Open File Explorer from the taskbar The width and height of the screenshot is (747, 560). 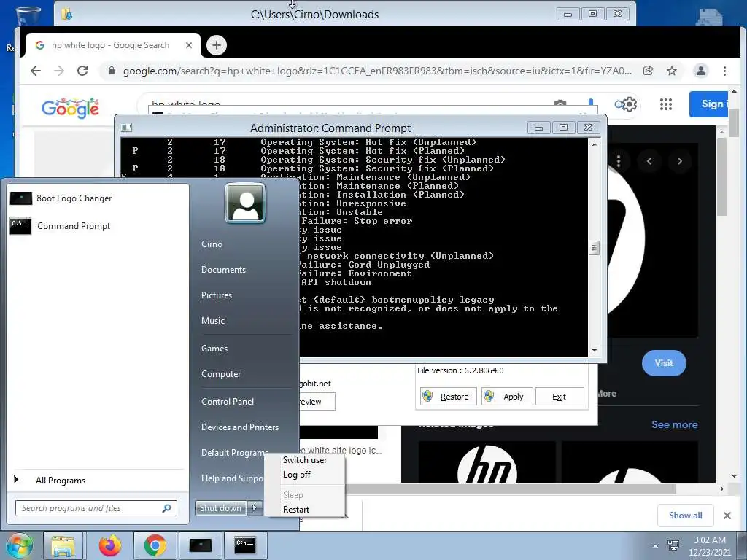tap(63, 545)
